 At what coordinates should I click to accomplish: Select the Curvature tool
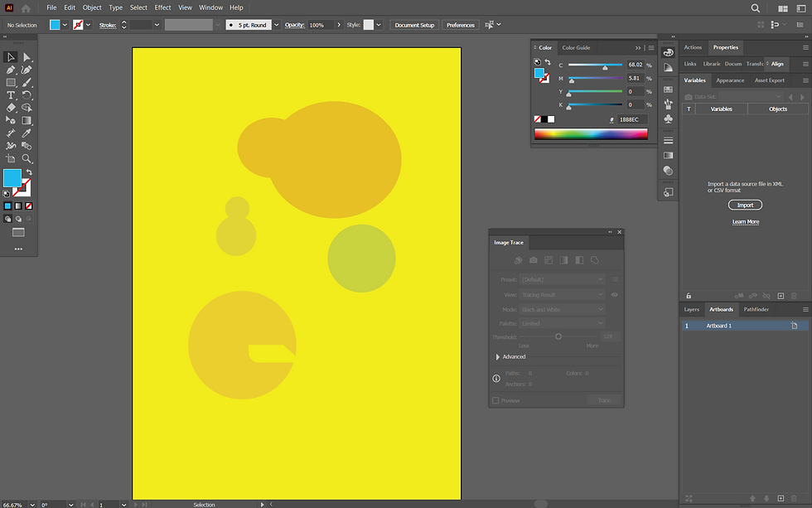[x=27, y=70]
